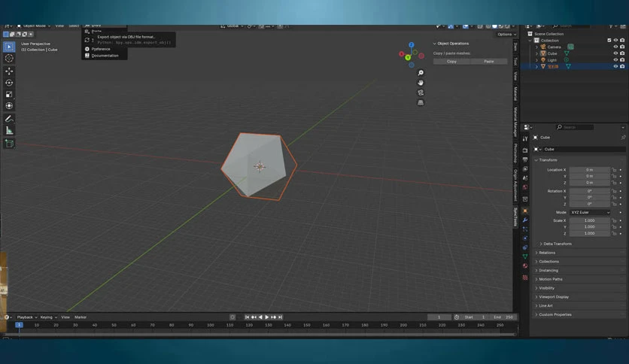The width and height of the screenshot is (629, 364).
Task: Activate the 3D Cursor tool
Action: (x=9, y=59)
